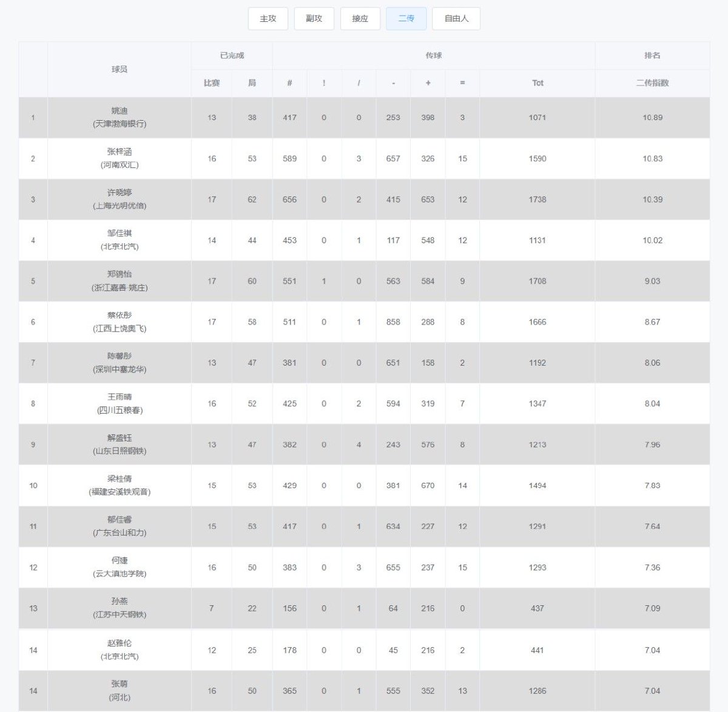Screen dimensions: 728x712
Task: Click the 局 column header
Action: 252,83
